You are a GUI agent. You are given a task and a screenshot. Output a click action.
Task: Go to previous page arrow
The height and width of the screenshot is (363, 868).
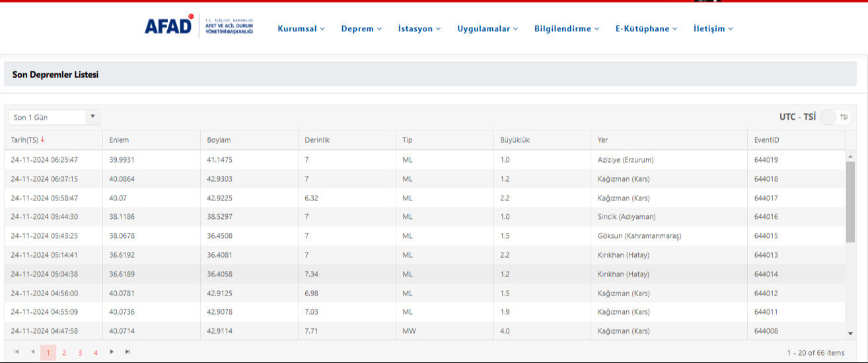click(x=32, y=352)
